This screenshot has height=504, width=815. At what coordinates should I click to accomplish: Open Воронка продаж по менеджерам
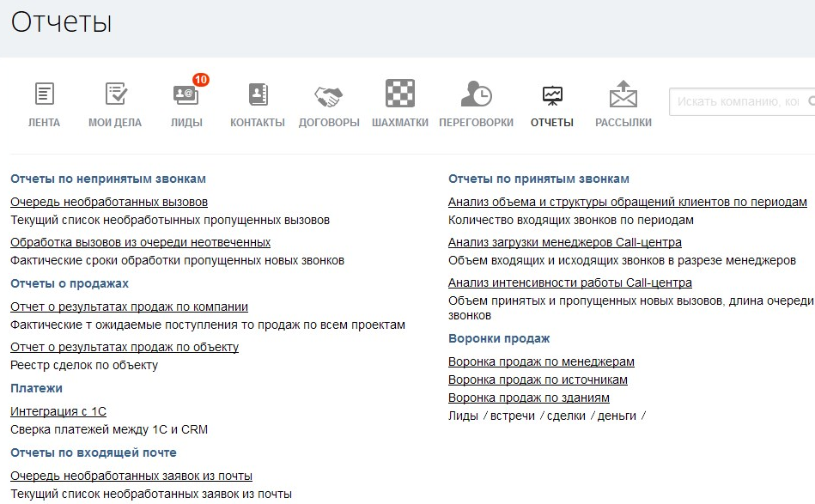[x=541, y=361]
